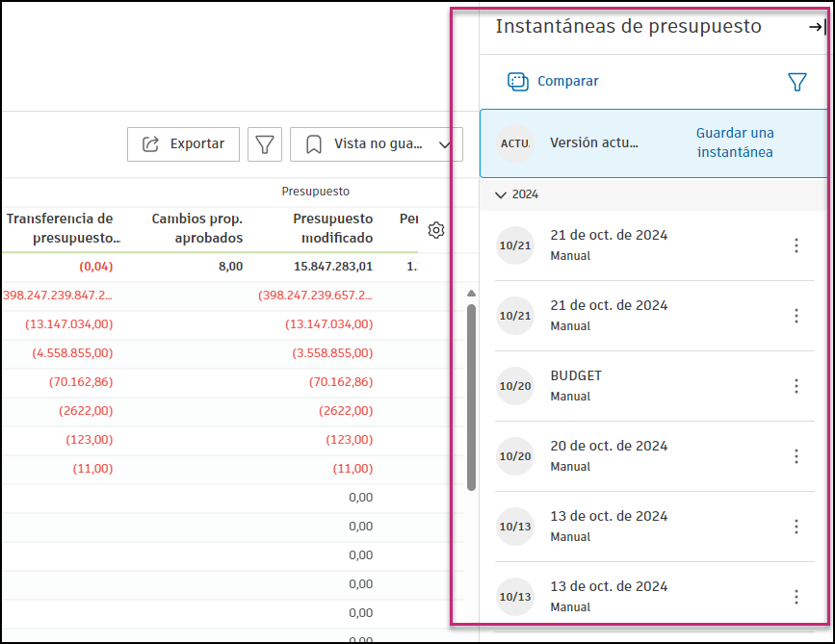Click the bookmark icon in the view selector
This screenshot has width=835, height=644.
coord(313,144)
